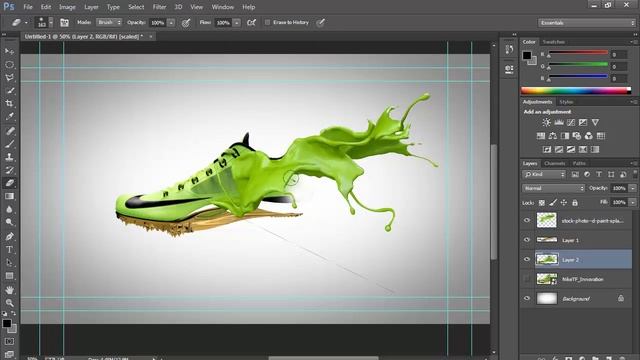Open the eraser Opacity slider arrow

[x=171, y=23]
